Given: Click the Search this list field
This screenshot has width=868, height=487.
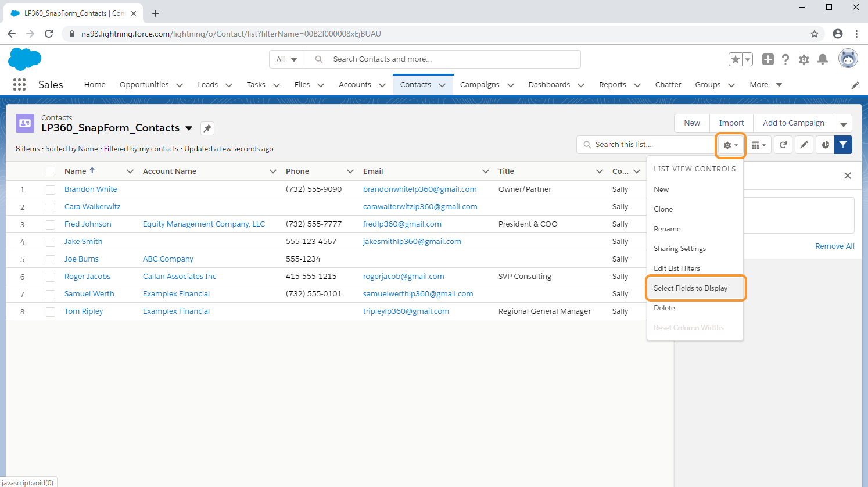Looking at the screenshot, I should tap(646, 145).
